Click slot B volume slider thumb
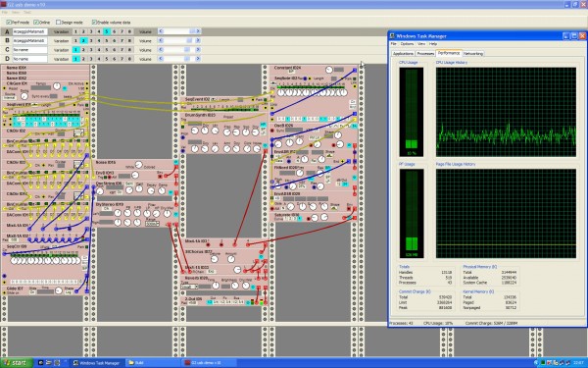 (189, 40)
